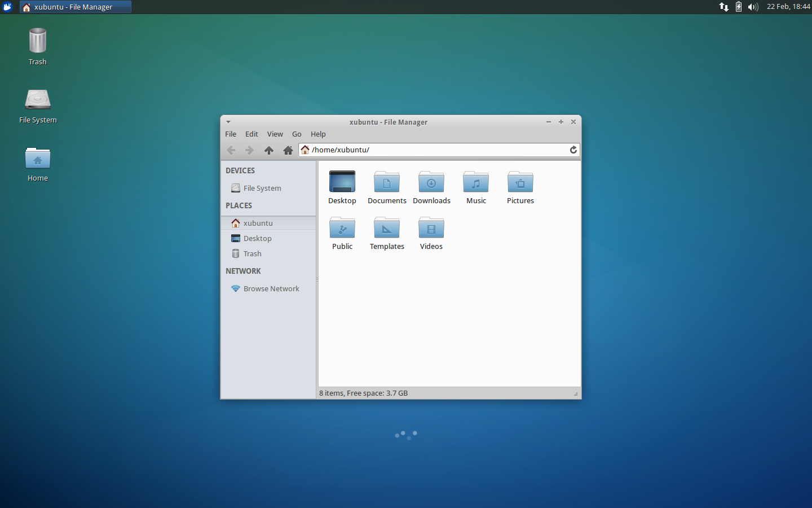Open Trash in the Places sidebar
The height and width of the screenshot is (508, 812).
click(252, 254)
